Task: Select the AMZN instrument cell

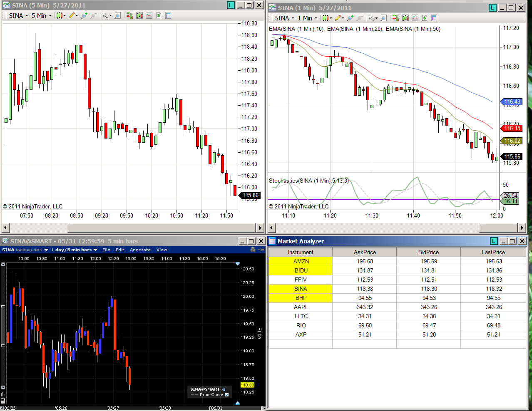Action: coord(301,261)
